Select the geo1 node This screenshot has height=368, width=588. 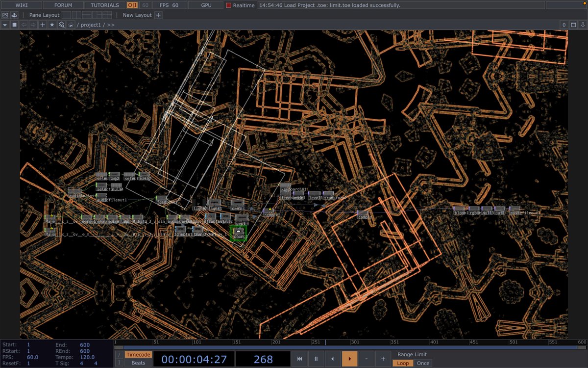tap(242, 220)
